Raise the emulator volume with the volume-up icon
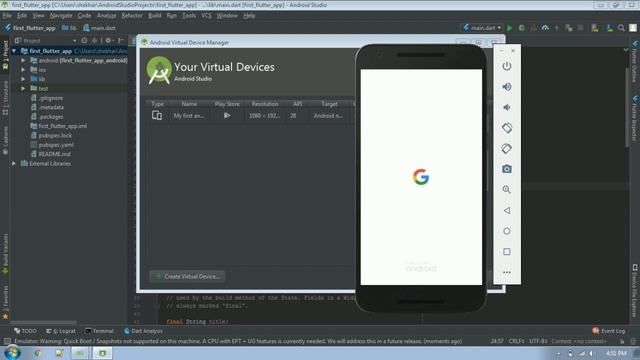This screenshot has height=360, width=640. click(507, 87)
